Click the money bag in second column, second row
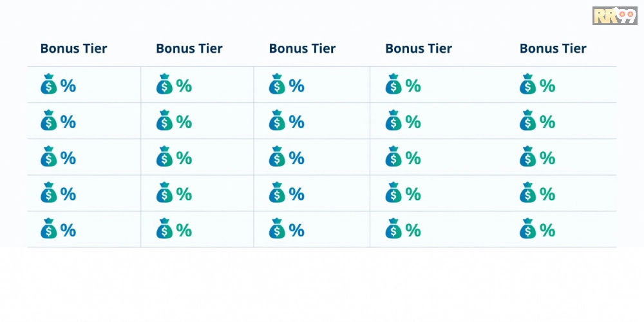The image size is (644, 322). (x=165, y=121)
